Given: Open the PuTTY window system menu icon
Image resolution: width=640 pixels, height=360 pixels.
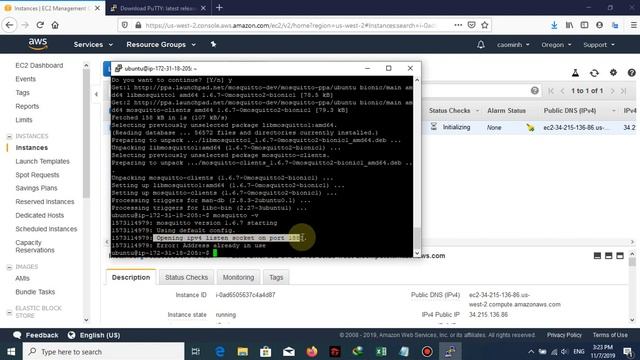Looking at the screenshot, I should [118, 68].
